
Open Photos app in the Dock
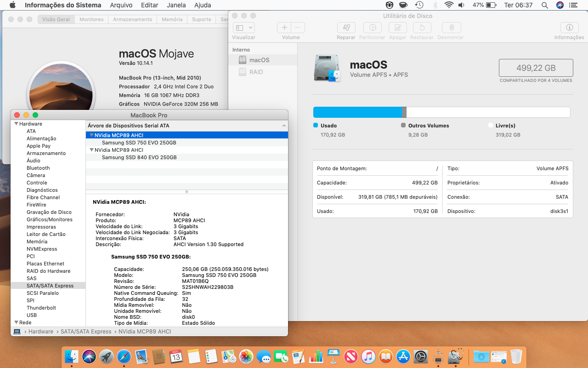tap(246, 356)
